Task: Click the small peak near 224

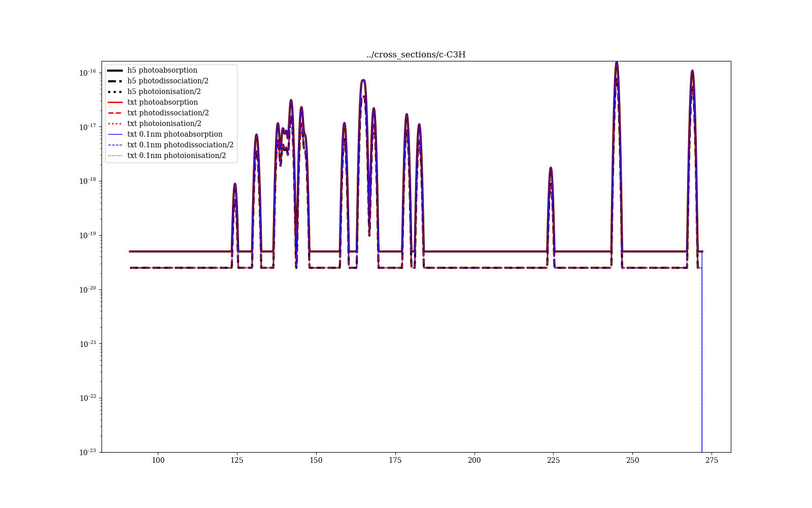Action: click(551, 169)
